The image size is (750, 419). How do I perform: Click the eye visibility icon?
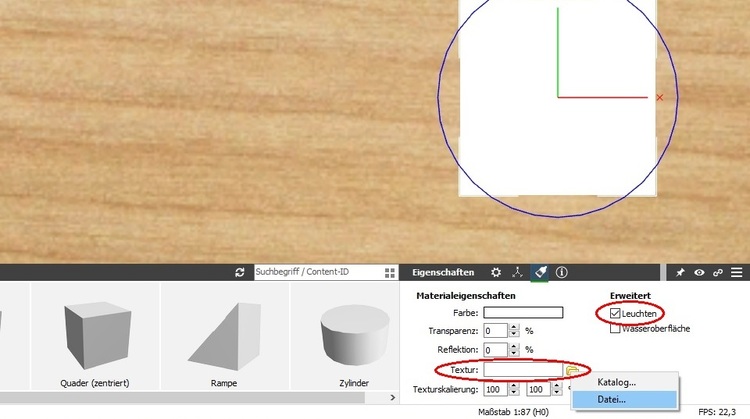pyautogui.click(x=699, y=273)
